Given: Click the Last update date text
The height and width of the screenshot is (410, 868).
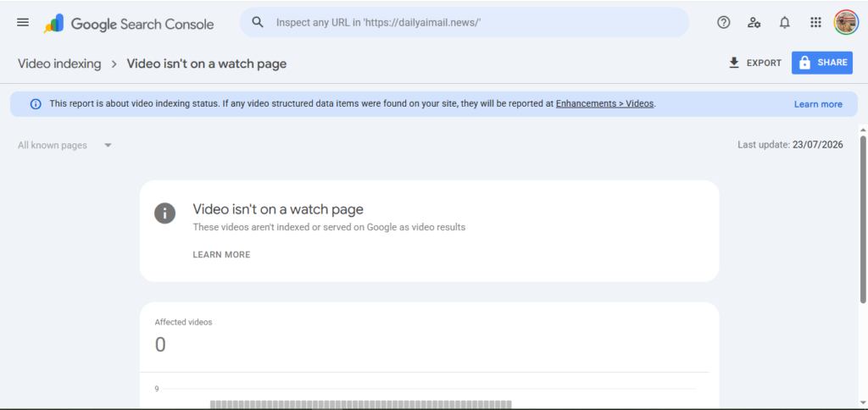Looking at the screenshot, I should [790, 145].
